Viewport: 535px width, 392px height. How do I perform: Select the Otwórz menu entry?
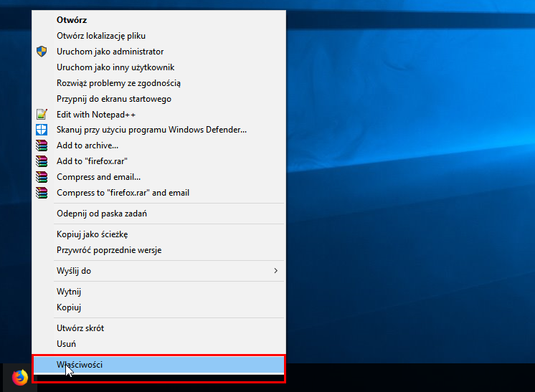point(158,20)
